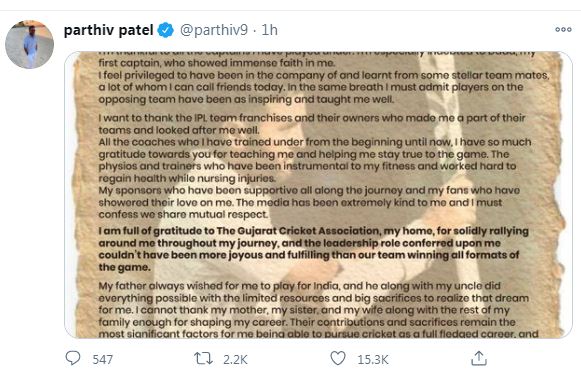The image size is (581, 375).
Task: Click the blue verified badge
Action: pyautogui.click(x=166, y=30)
